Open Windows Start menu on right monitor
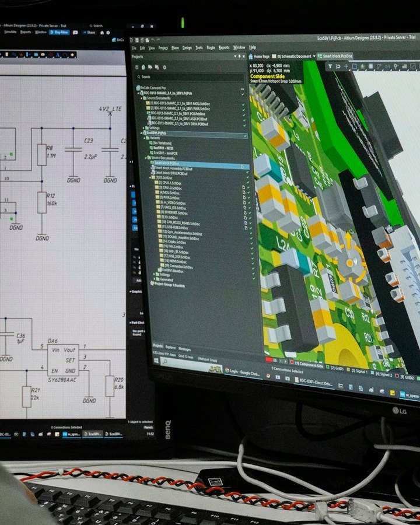The width and height of the screenshot is (420, 525). coord(156,360)
